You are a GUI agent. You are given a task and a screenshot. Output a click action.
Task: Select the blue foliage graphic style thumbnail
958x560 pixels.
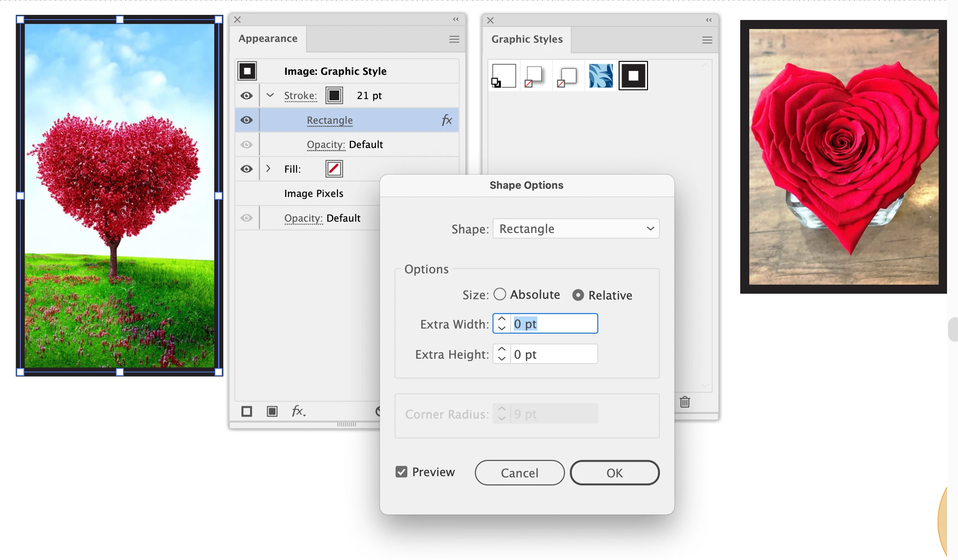pyautogui.click(x=601, y=76)
